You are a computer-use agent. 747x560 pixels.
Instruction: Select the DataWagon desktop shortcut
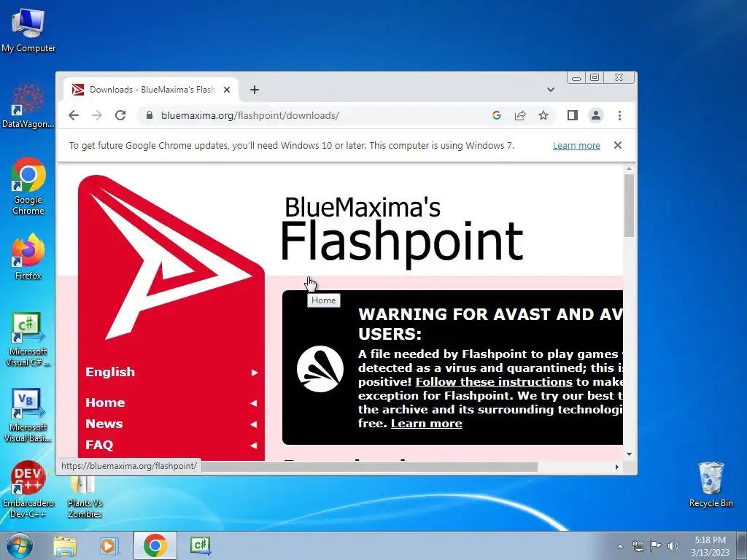28,105
